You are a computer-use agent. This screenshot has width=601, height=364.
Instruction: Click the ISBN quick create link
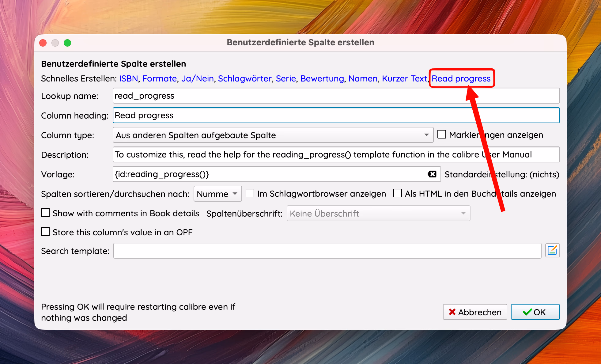(128, 79)
